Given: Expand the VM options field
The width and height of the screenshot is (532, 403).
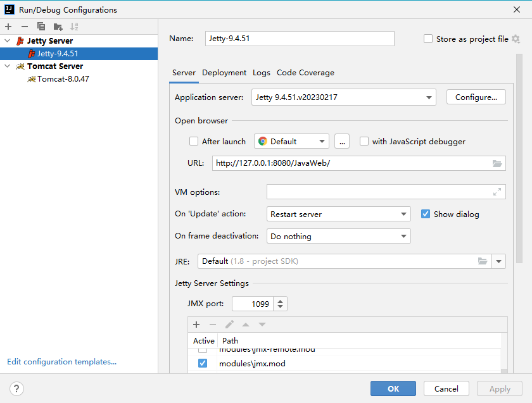Looking at the screenshot, I should click(x=497, y=192).
